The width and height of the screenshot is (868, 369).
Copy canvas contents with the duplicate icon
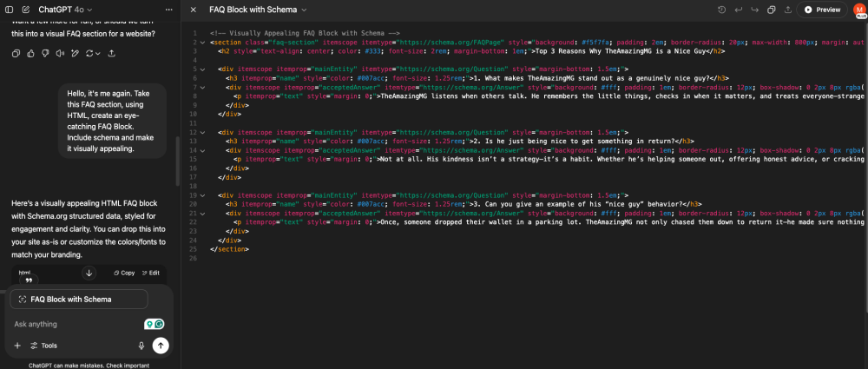pyautogui.click(x=771, y=10)
